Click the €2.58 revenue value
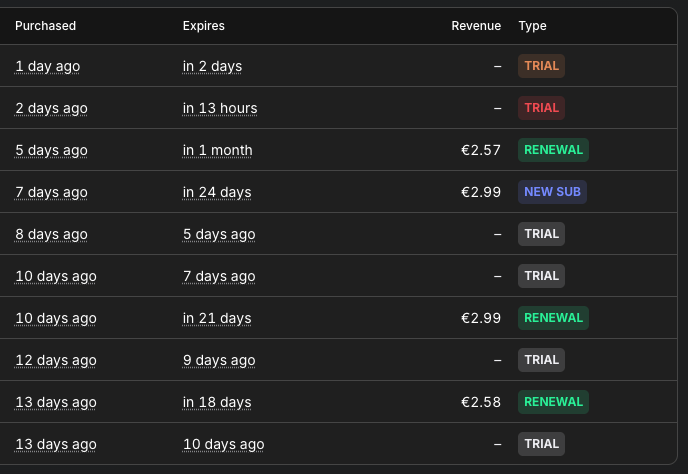Screen dimensions: 688x474 pyautogui.click(x=481, y=403)
